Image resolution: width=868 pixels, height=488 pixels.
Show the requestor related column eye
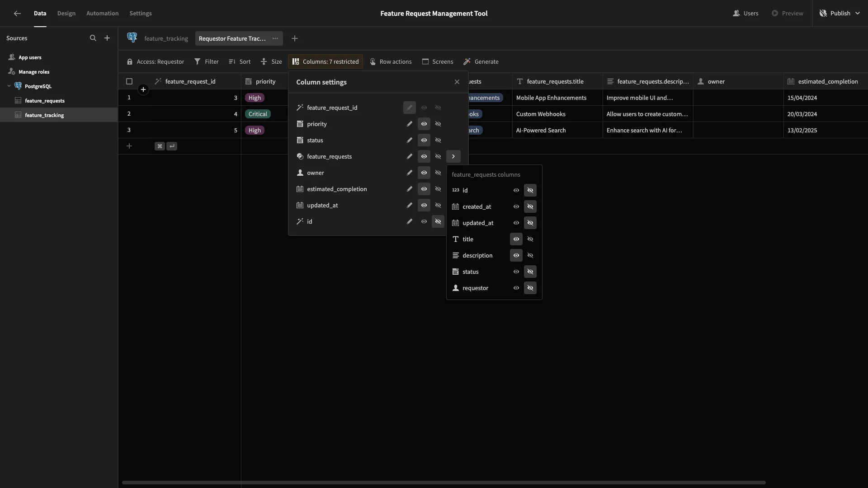click(516, 288)
